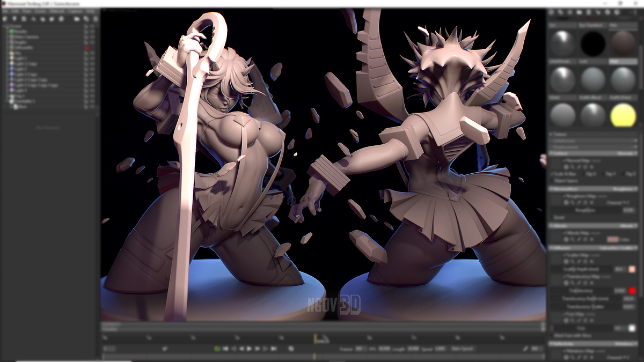
Task: Select Light 1 in the scene tree
Action: [21, 58]
